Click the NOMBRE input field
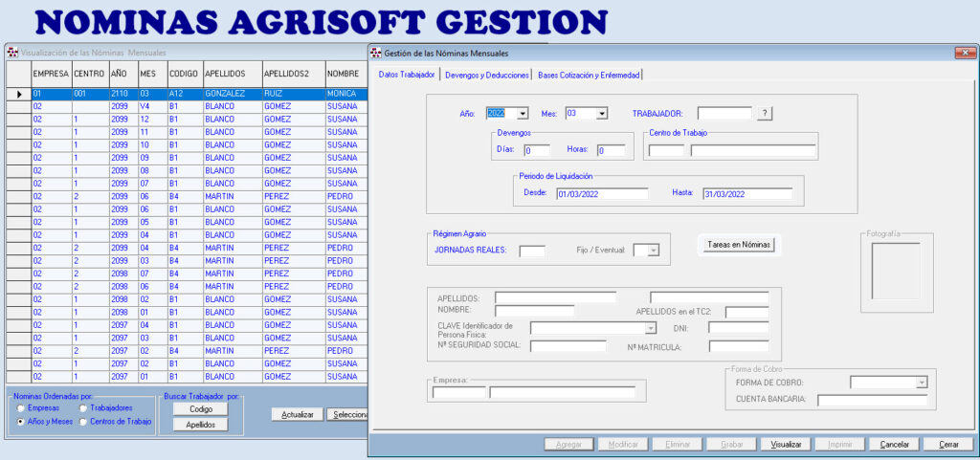Image resolution: width=980 pixels, height=460 pixels. click(x=534, y=310)
